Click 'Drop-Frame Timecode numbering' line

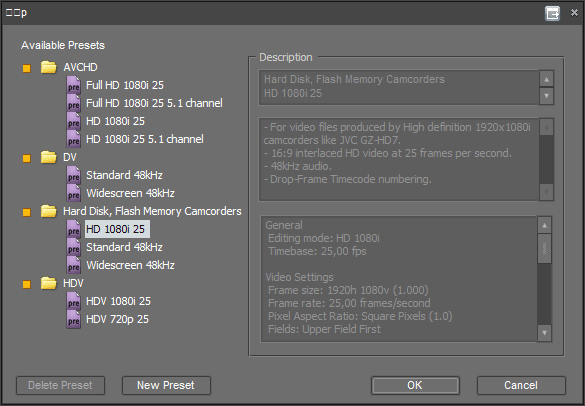(x=348, y=179)
